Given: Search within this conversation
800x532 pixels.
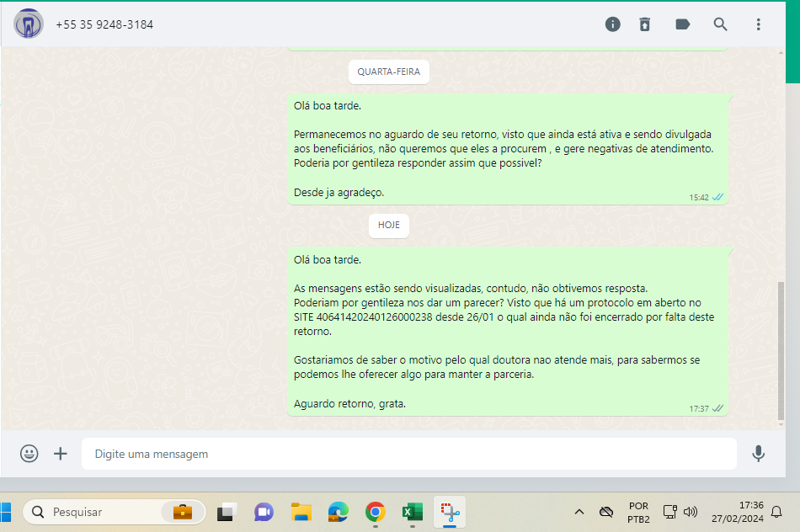Looking at the screenshot, I should 720,24.
